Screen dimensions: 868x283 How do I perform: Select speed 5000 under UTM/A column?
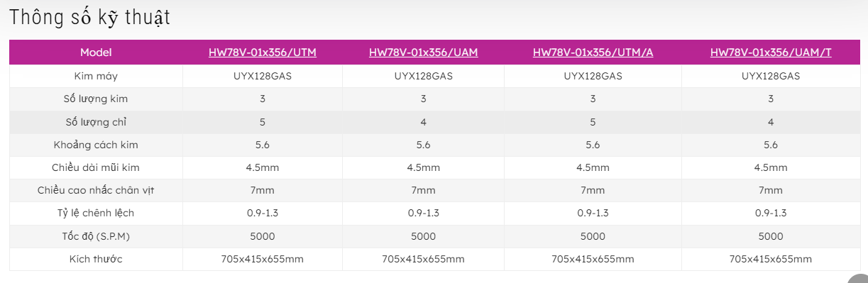point(593,236)
